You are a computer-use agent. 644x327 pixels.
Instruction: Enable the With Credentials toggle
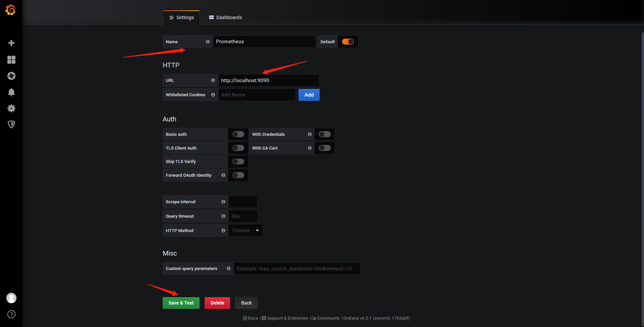tap(324, 134)
